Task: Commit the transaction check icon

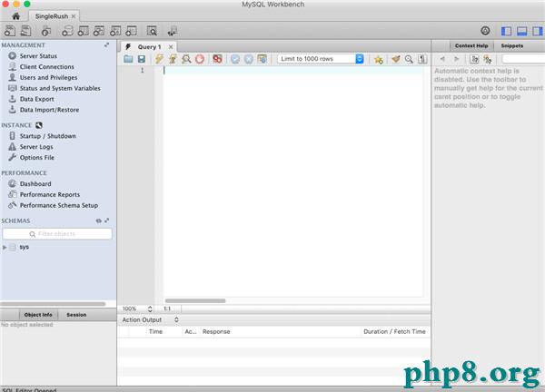Action: pos(235,59)
